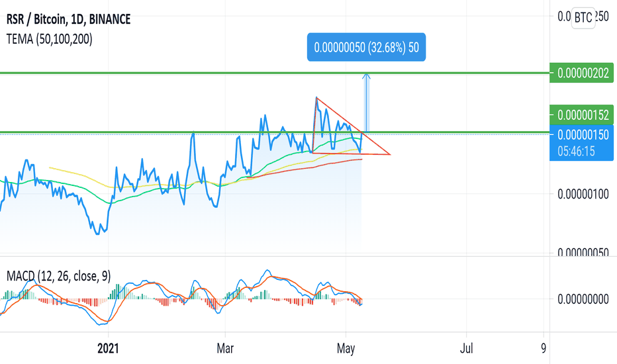The height and width of the screenshot is (364, 617).
Task: Select the MACD (12, 26, close, 9) indicator label
Action: 59,276
